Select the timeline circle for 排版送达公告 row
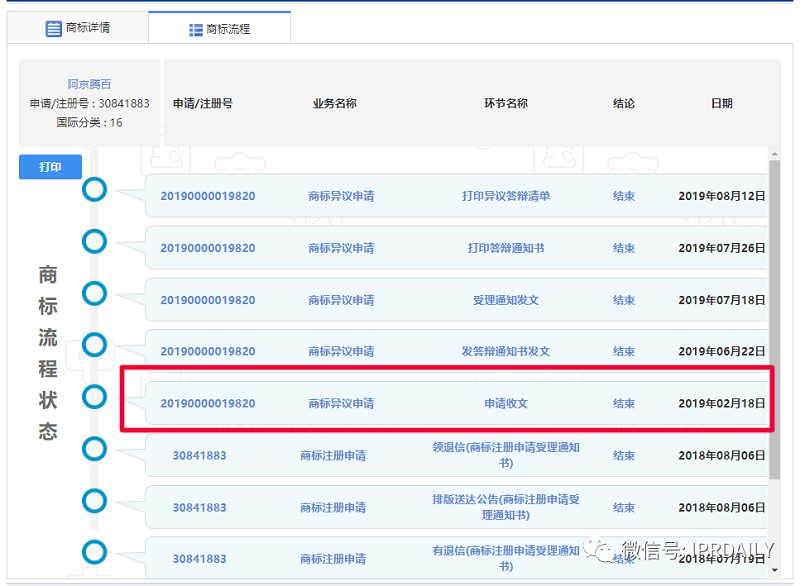The image size is (800, 586). pos(94,500)
